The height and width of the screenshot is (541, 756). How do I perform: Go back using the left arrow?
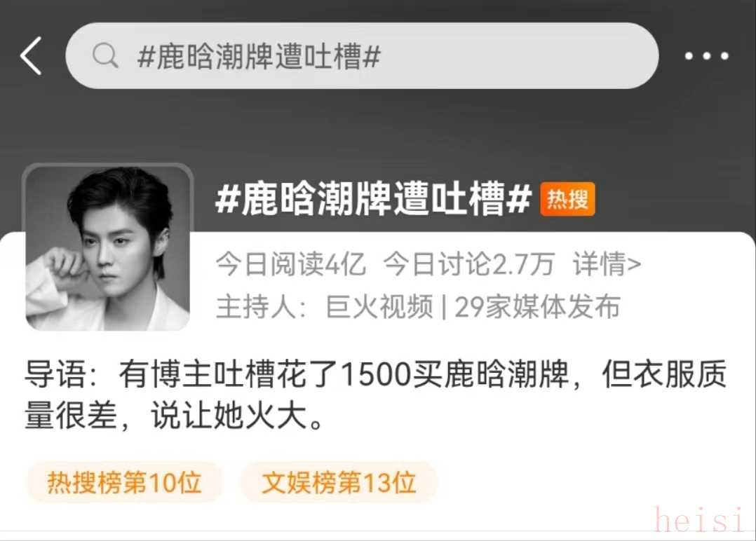(31, 56)
